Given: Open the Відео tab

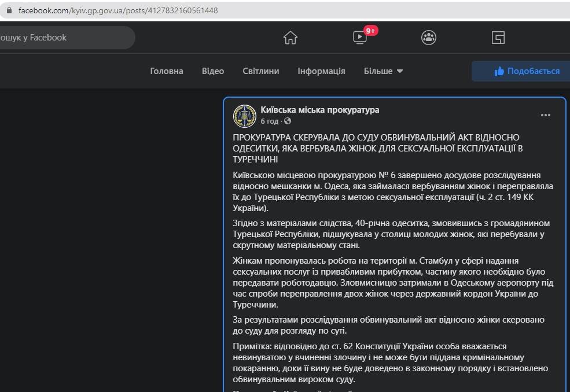Looking at the screenshot, I should [x=213, y=71].
